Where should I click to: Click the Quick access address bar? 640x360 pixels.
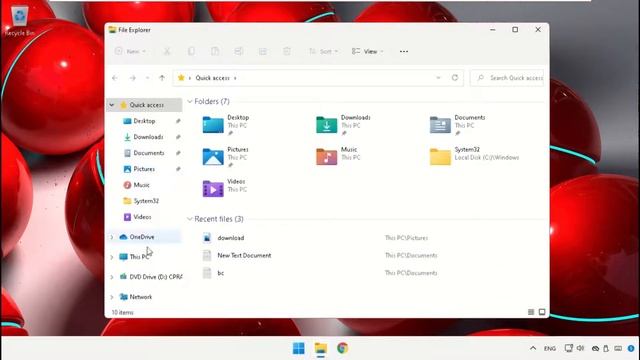point(318,78)
